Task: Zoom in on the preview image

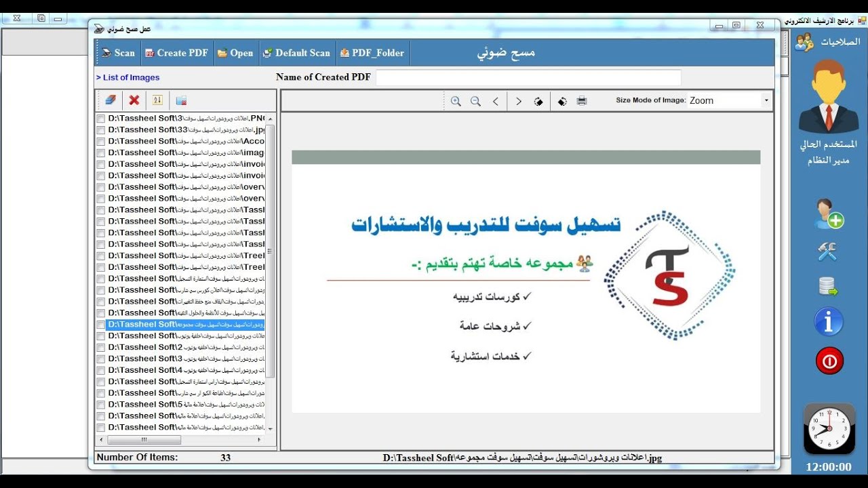Action: (456, 101)
